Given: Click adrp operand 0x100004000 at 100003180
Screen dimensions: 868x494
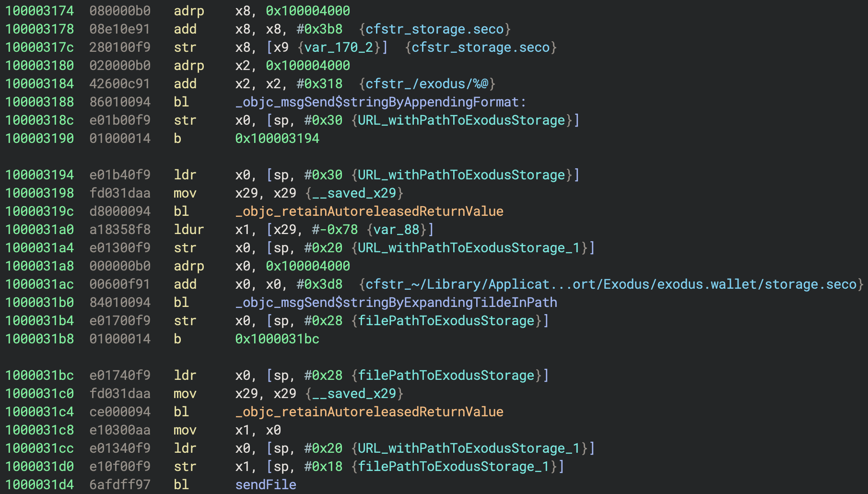Looking at the screenshot, I should click(x=308, y=65).
